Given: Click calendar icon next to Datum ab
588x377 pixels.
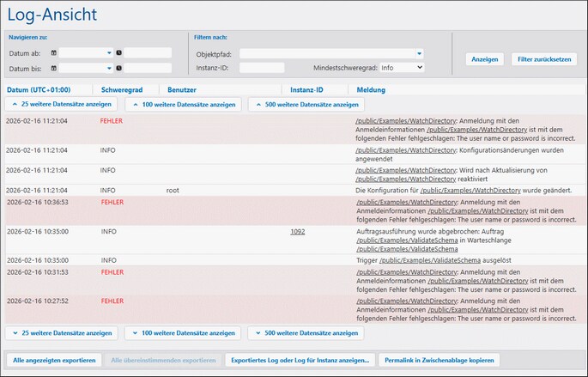Looking at the screenshot, I should tap(53, 53).
